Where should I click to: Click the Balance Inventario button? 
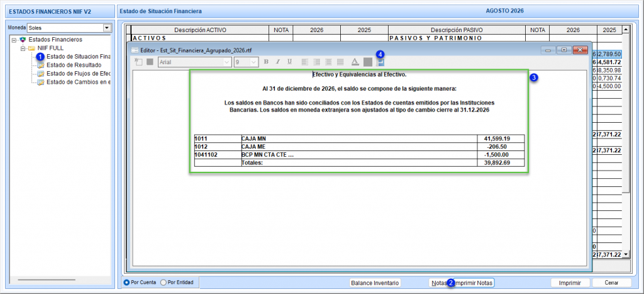point(375,283)
